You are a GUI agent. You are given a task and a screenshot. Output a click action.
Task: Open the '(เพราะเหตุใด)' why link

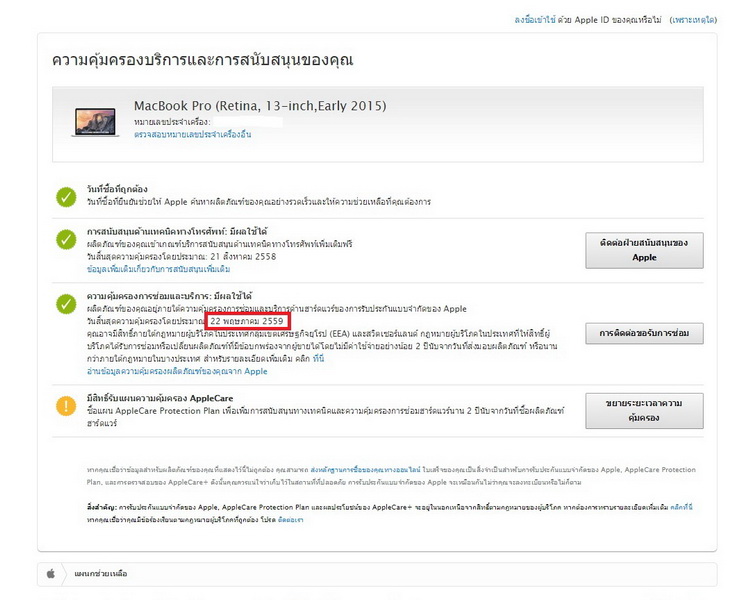[693, 20]
